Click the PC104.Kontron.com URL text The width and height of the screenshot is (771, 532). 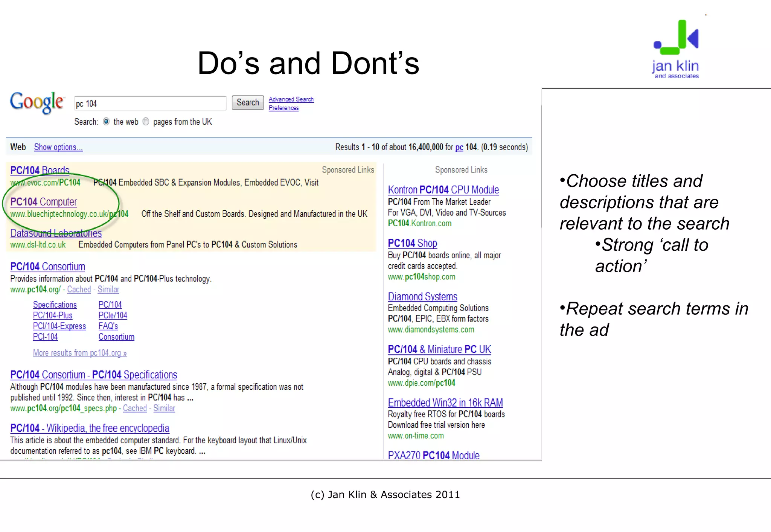[x=420, y=223]
